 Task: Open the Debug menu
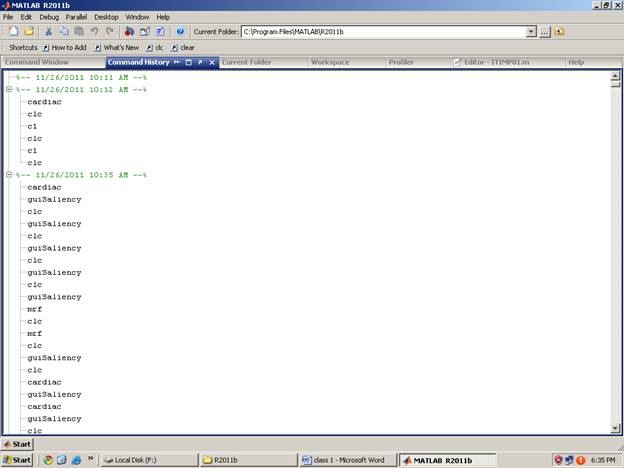click(49, 17)
